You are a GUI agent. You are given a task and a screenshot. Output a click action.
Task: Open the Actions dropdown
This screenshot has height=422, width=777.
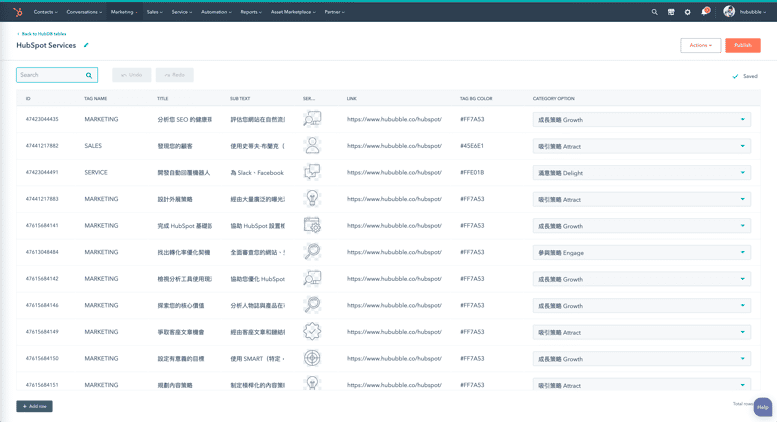pos(700,45)
